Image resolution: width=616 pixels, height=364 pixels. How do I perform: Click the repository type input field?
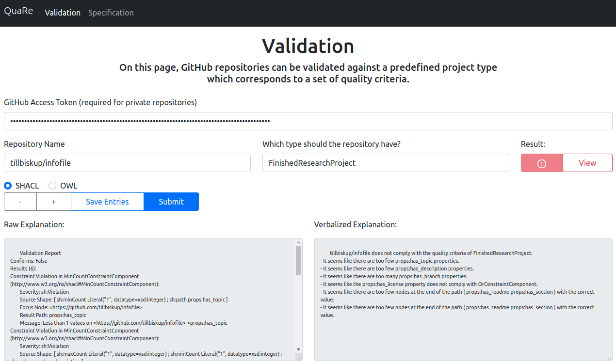[386, 163]
